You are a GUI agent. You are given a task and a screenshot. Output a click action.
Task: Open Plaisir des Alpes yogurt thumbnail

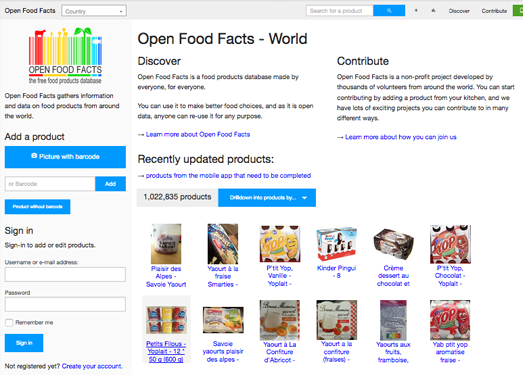166,244
